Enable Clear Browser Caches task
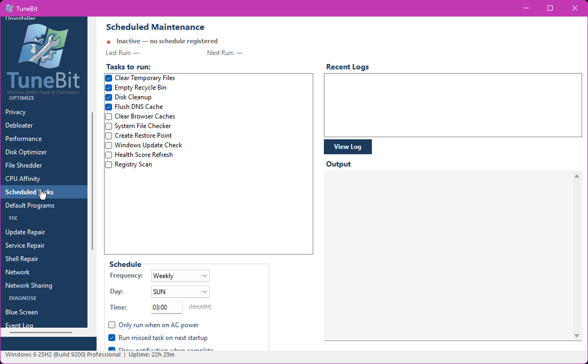This screenshot has height=364, width=588. pyautogui.click(x=109, y=117)
